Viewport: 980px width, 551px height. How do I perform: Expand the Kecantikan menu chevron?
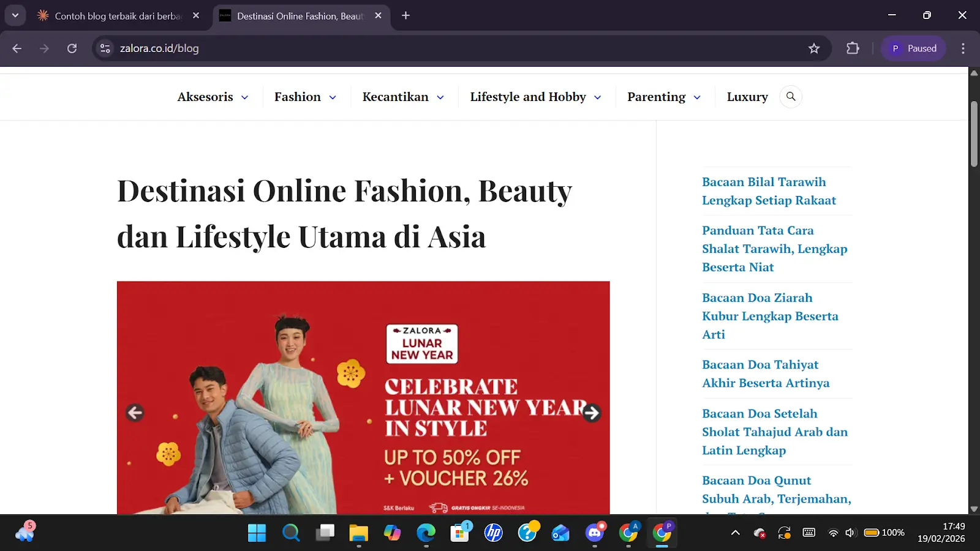pos(440,97)
